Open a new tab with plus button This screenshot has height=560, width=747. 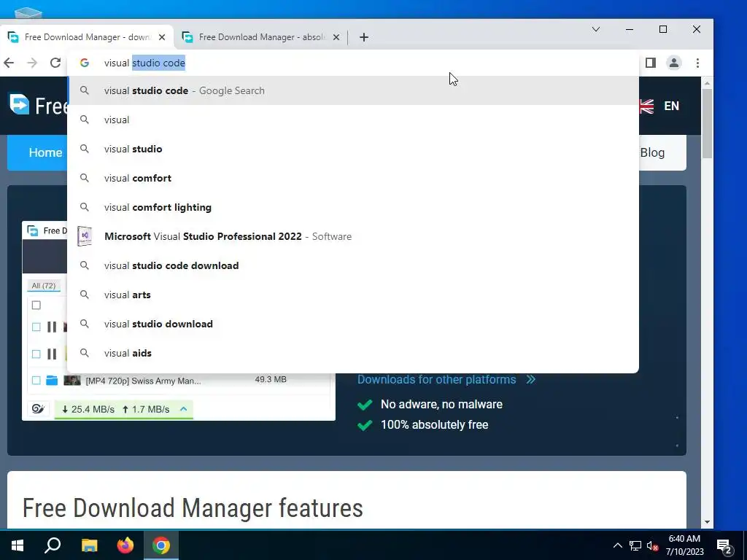pos(364,37)
